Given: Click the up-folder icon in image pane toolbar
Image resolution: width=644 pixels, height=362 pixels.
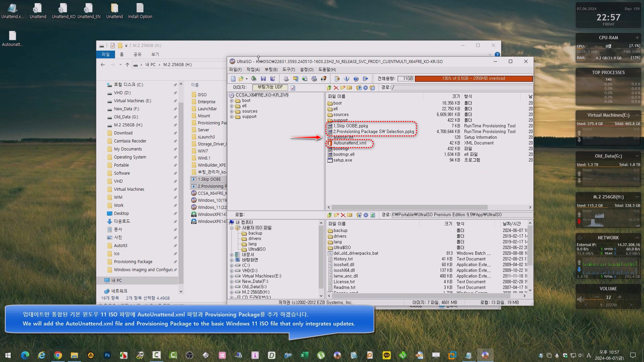Looking at the screenshot, I should (329, 87).
